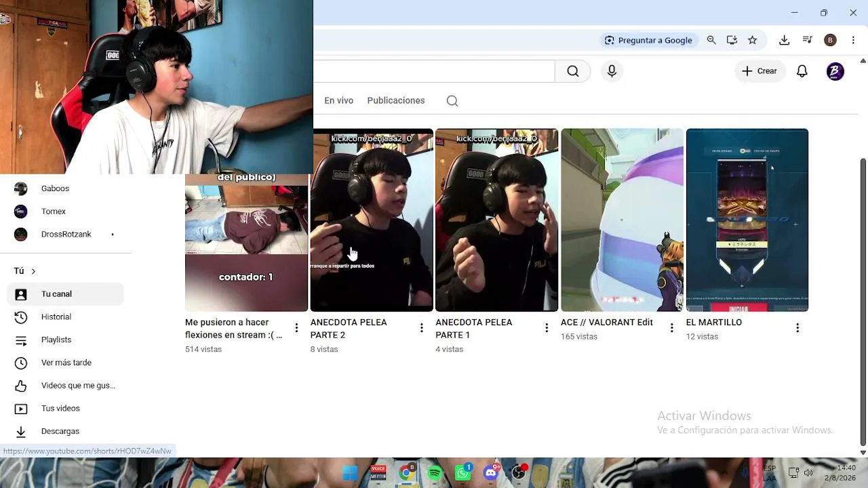
Task: Expand the Tú section chevron
Action: coord(33,271)
